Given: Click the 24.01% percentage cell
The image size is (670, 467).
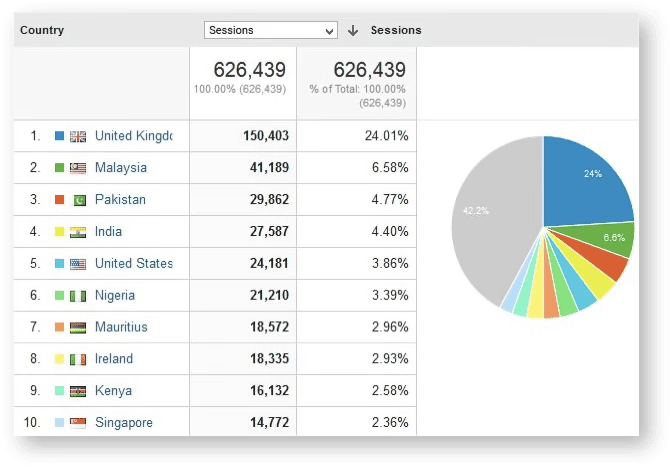Looking at the screenshot, I should (x=386, y=136).
